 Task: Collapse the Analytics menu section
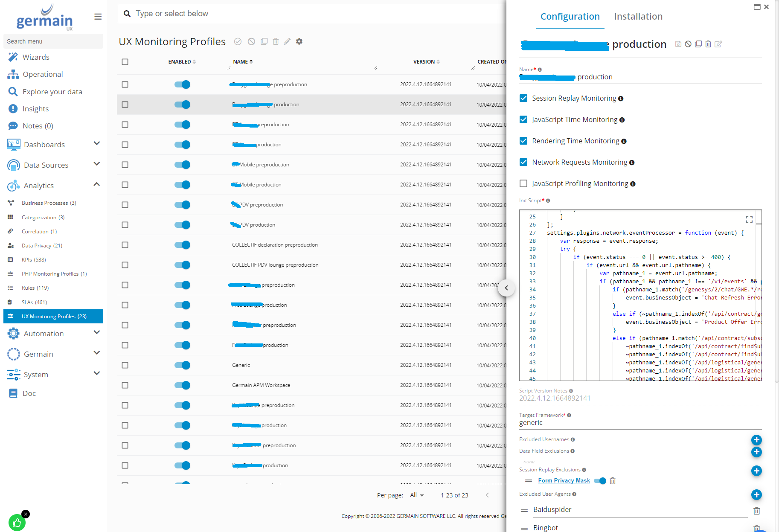click(x=96, y=185)
